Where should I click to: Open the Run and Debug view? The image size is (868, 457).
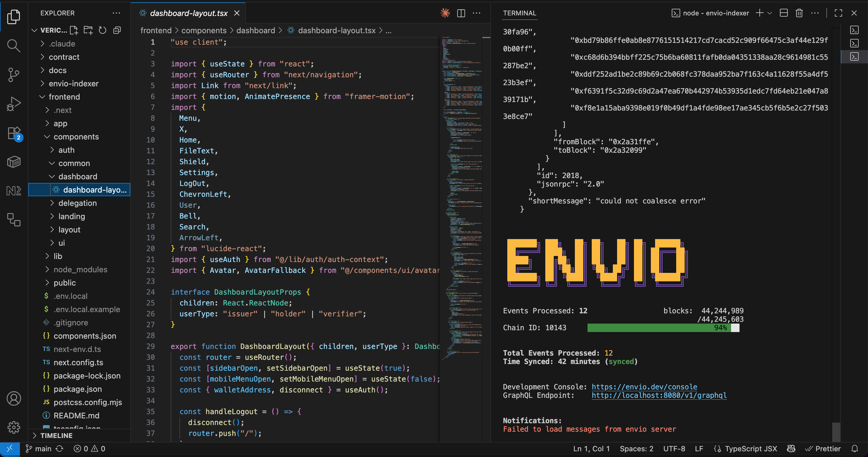(x=14, y=104)
